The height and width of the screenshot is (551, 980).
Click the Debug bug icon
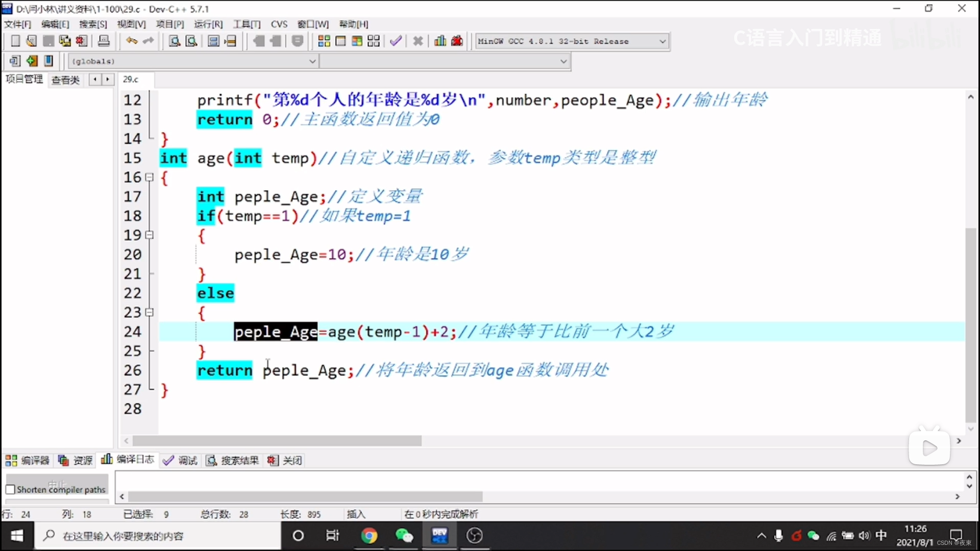457,41
